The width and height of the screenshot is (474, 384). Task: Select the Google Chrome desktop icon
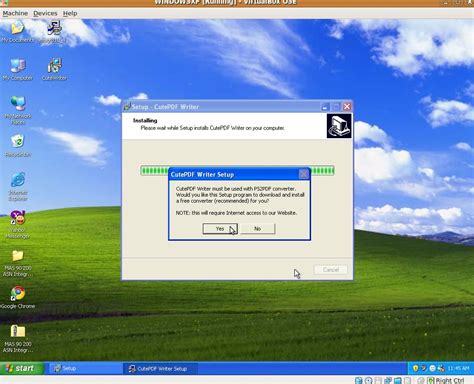coord(18,297)
